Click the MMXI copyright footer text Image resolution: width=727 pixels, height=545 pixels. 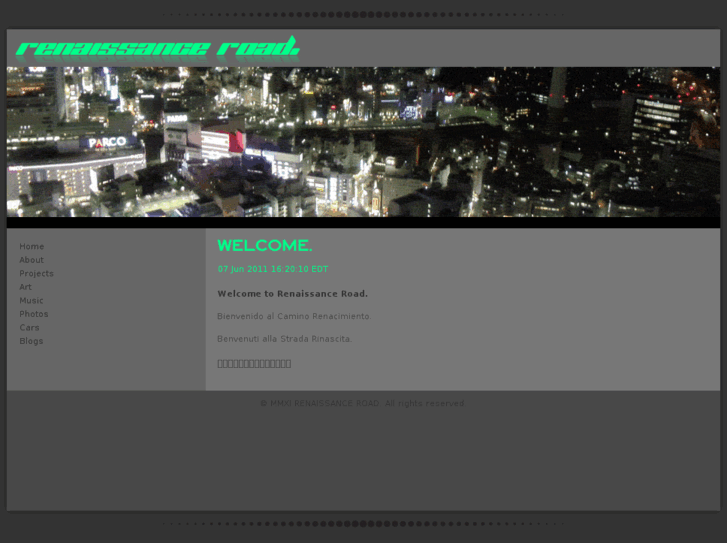(x=363, y=404)
